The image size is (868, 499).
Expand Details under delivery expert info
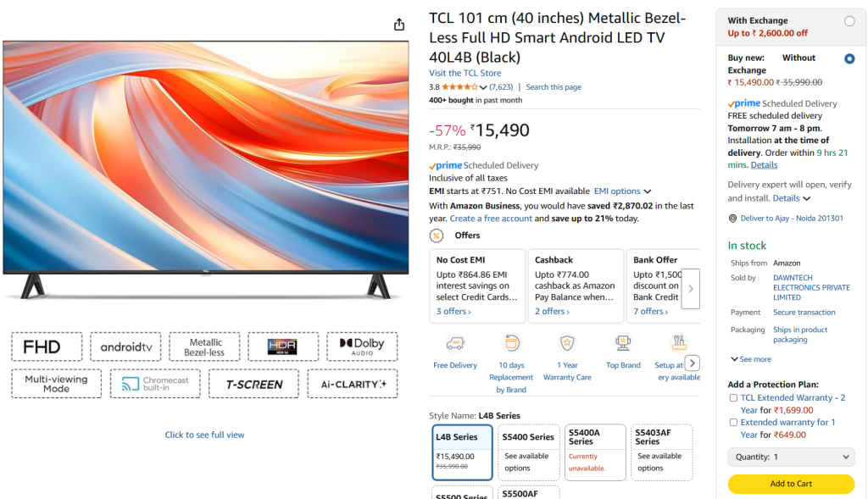click(787, 197)
